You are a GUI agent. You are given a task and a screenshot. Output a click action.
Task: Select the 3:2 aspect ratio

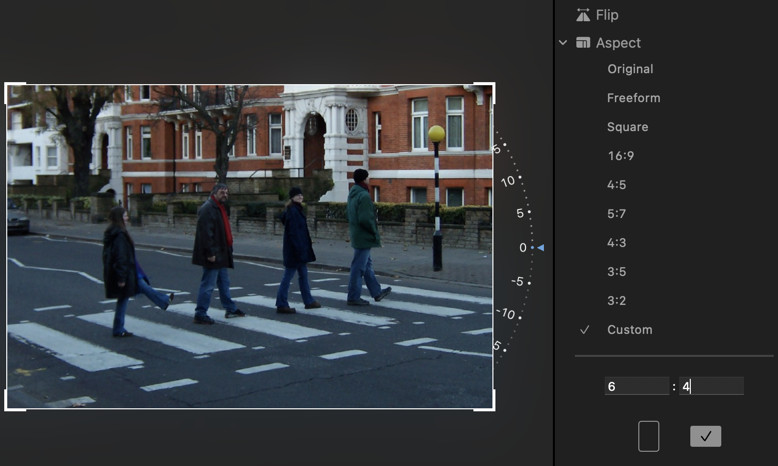click(x=616, y=301)
